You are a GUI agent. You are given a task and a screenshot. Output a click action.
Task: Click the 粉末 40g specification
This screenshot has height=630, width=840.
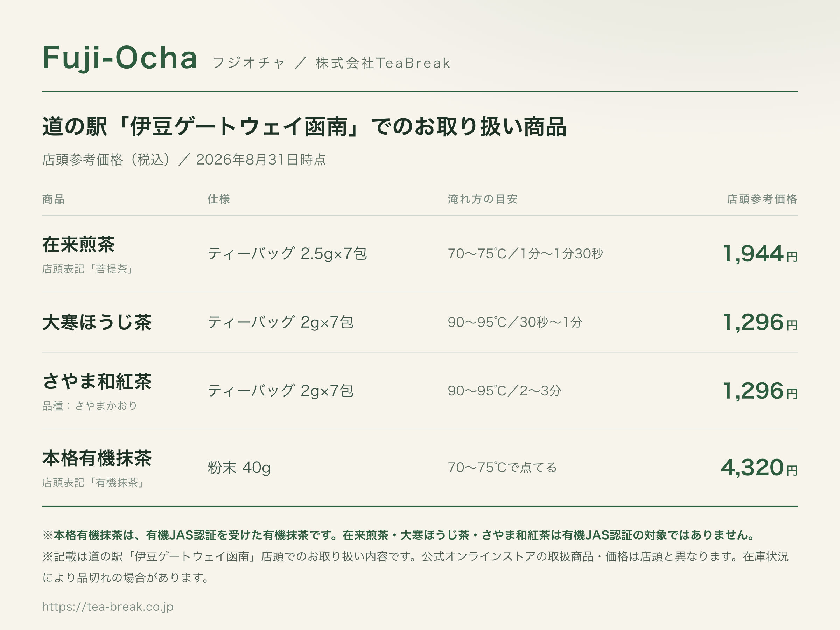(239, 468)
